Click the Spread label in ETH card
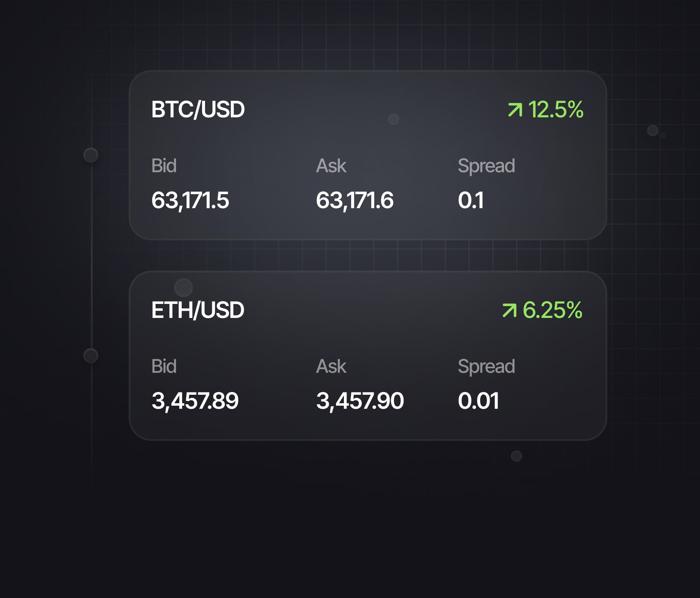This screenshot has height=598, width=700. click(x=486, y=367)
